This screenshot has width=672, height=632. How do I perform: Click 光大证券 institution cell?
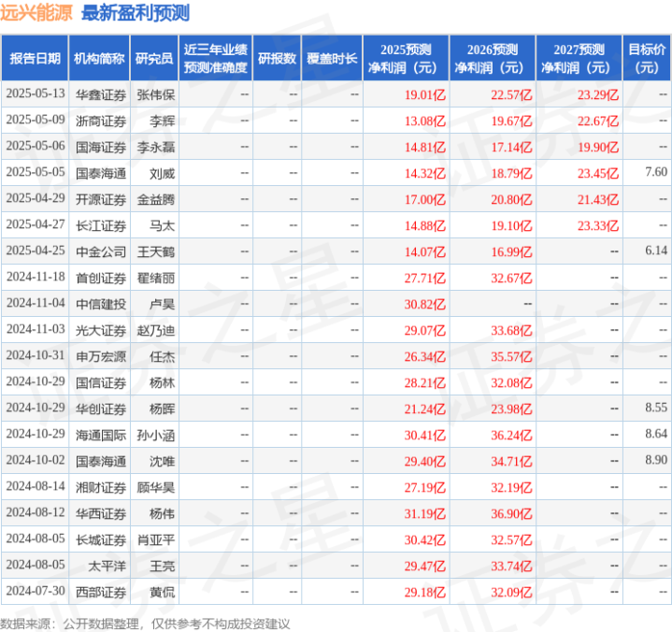[x=101, y=331]
